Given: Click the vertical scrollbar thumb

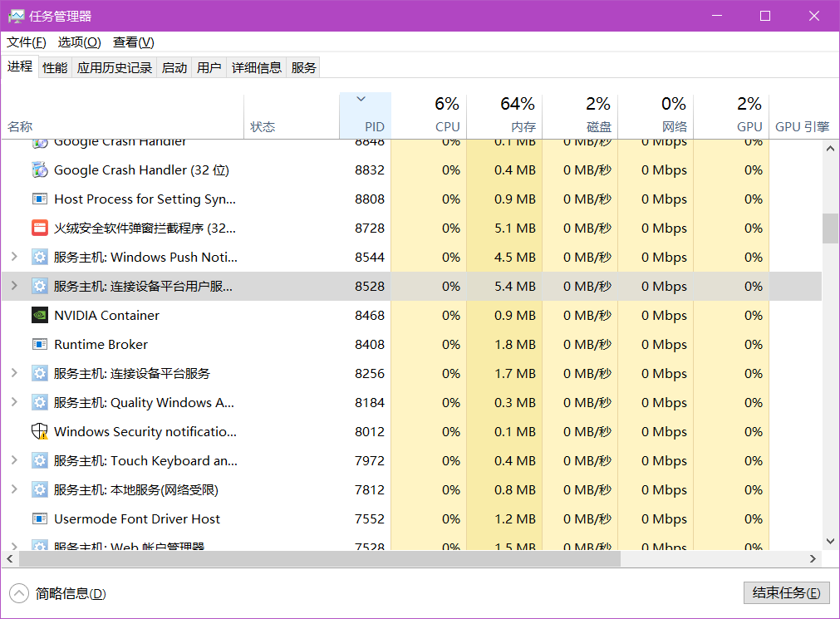Looking at the screenshot, I should pos(830,228).
